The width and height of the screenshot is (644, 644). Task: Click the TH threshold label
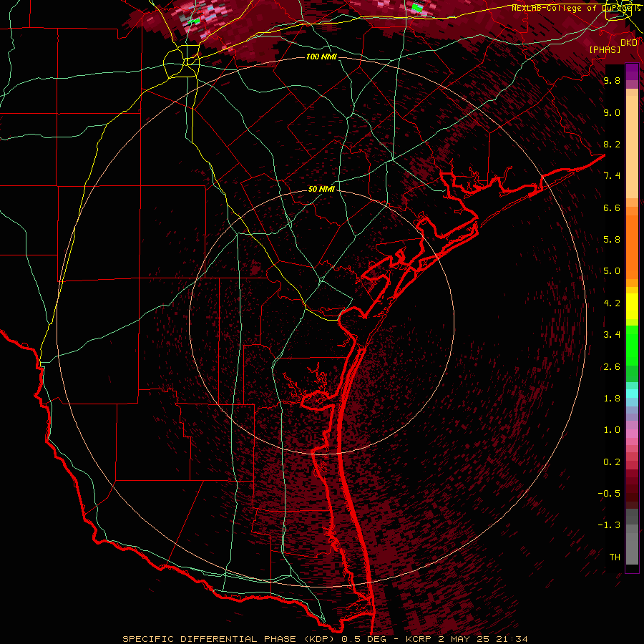615,557
